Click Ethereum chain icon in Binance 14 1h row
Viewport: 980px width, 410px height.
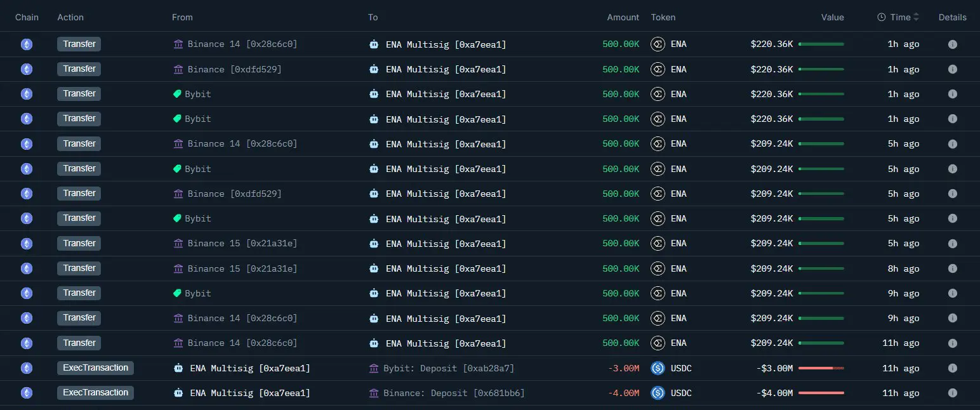(x=27, y=44)
